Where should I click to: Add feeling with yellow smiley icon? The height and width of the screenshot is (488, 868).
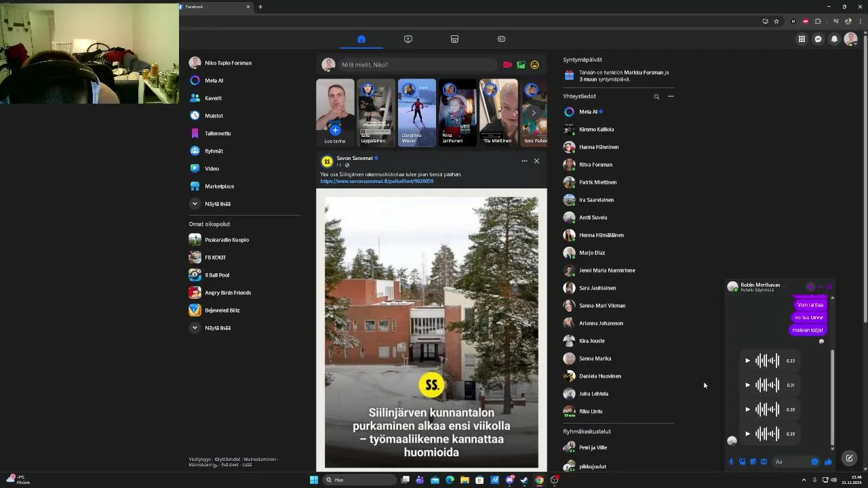[x=534, y=65]
